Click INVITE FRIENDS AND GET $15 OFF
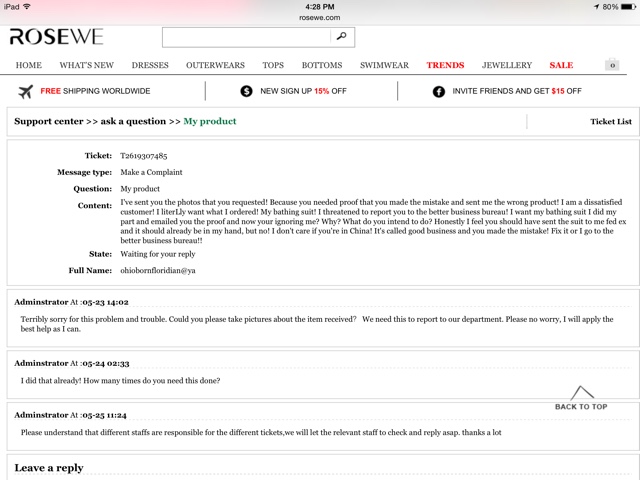Screen dimensions: 640x480 click(517, 91)
